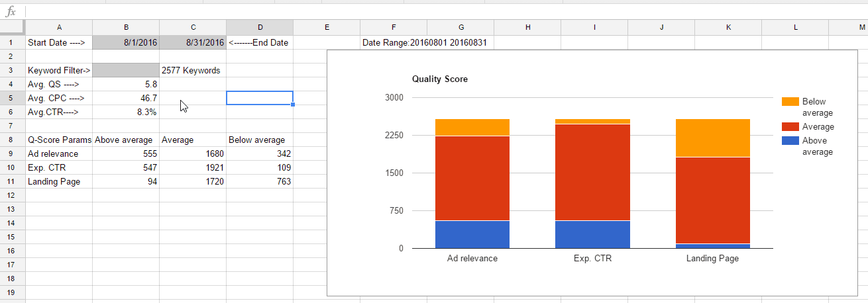This screenshot has height=303, width=868.
Task: Select column B header
Action: click(126, 27)
